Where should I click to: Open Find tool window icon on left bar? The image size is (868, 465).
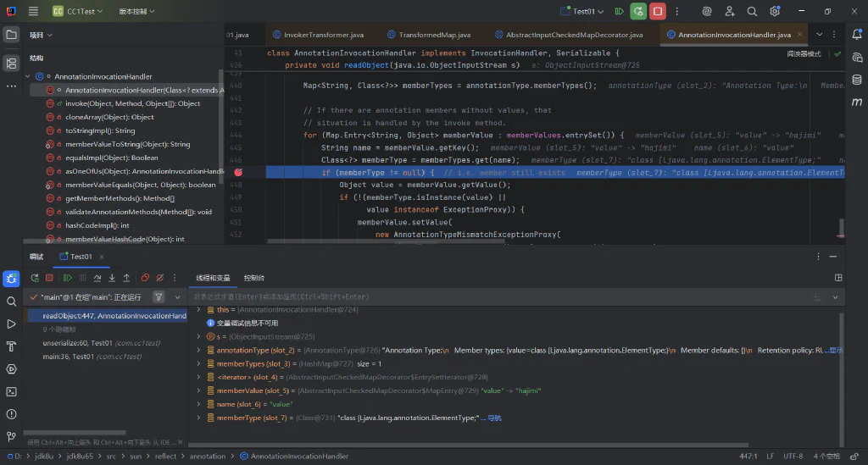pos(11,302)
